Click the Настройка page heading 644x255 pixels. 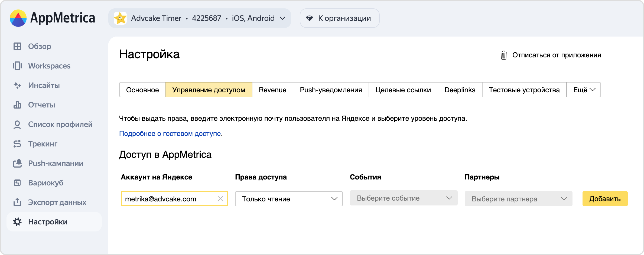[x=149, y=54]
